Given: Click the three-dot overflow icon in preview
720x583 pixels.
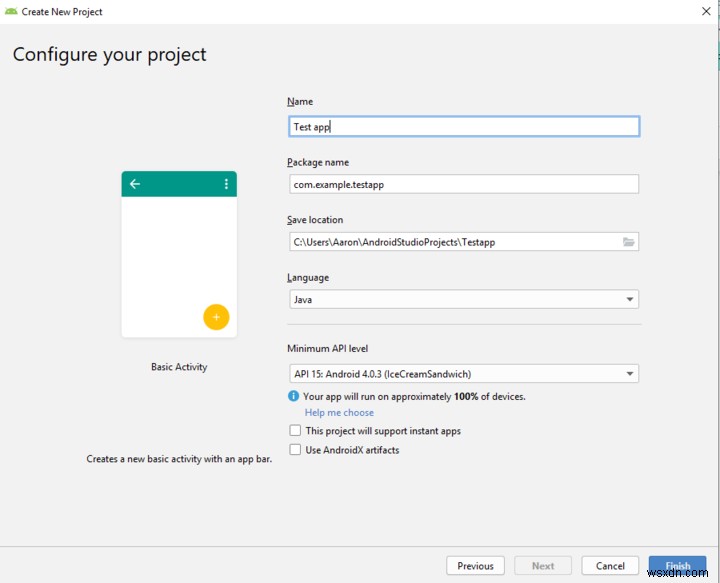Looking at the screenshot, I should (x=226, y=184).
